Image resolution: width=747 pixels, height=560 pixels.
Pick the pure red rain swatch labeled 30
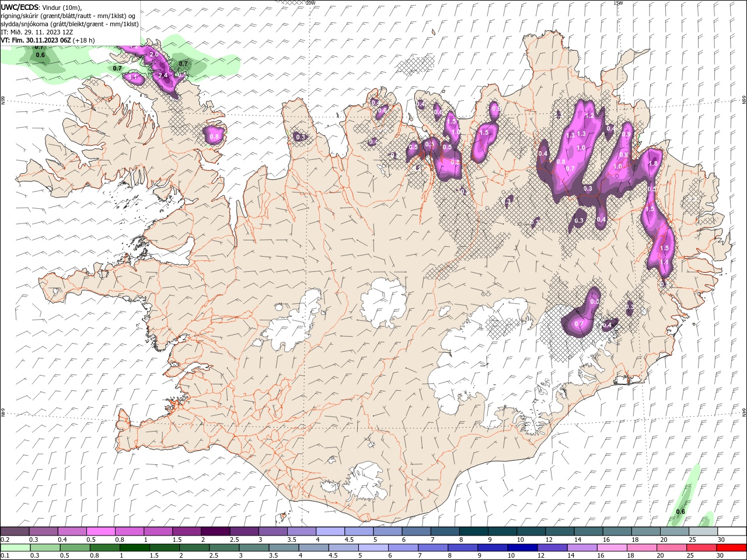pos(731,548)
